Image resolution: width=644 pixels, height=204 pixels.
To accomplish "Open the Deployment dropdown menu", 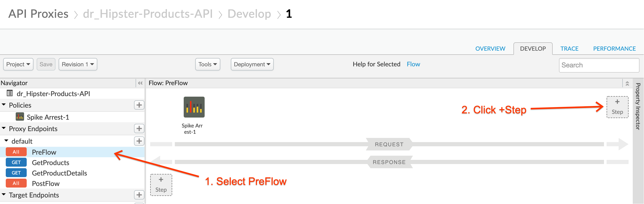I will [x=252, y=64].
